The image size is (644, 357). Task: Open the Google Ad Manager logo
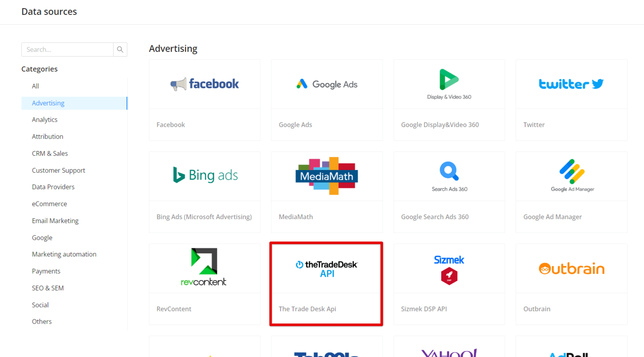572,176
